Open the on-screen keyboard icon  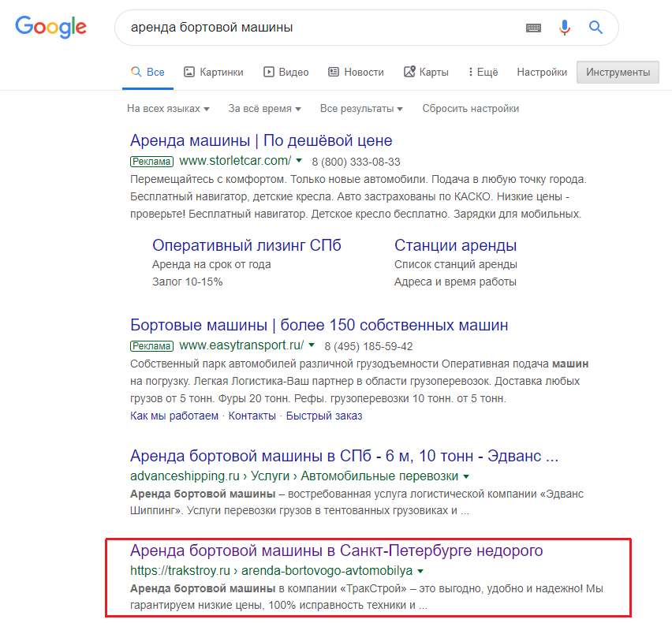click(534, 28)
